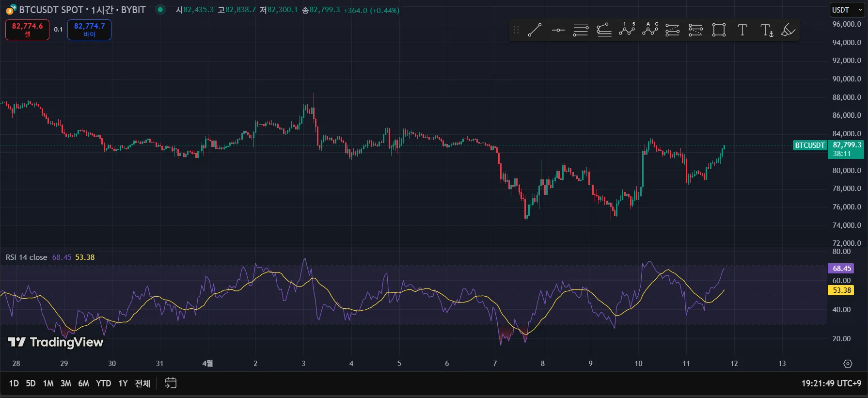Select the Rectangle shape tool
This screenshot has width=868, height=398.
tap(719, 30)
